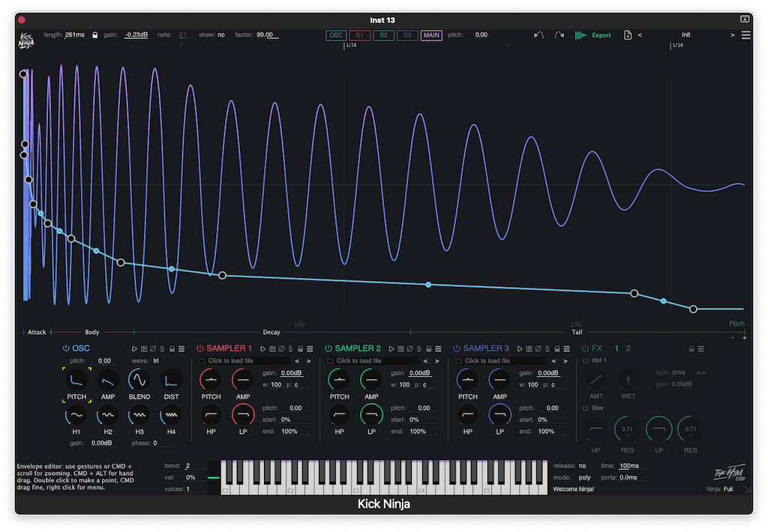Open the main hamburger menu at top right
The image size is (768, 532).
coord(746,35)
